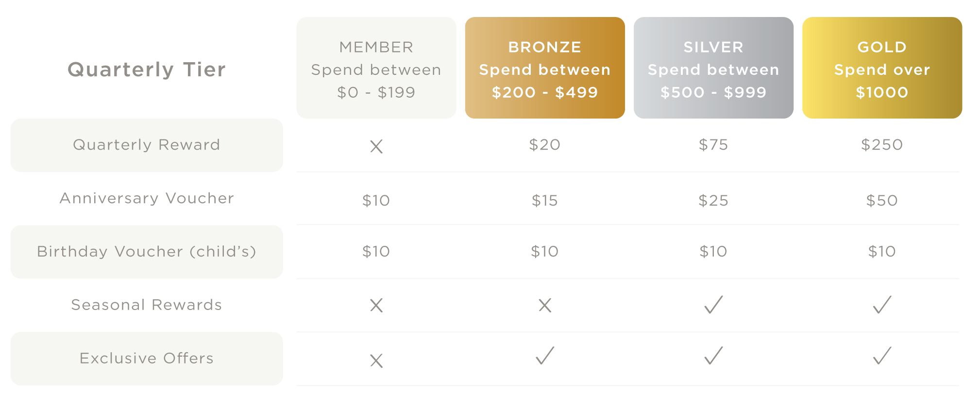Image resolution: width=980 pixels, height=413 pixels.
Task: Select the Member tier card
Action: tap(376, 68)
